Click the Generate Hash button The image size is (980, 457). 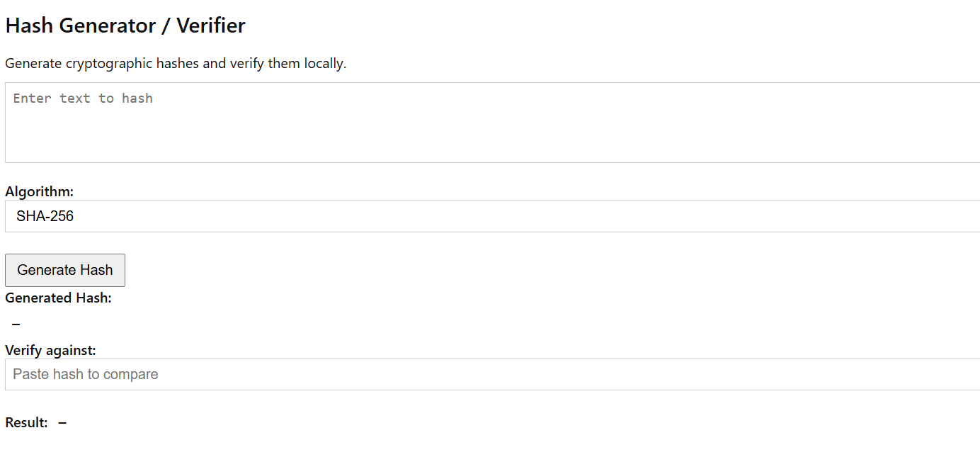[65, 270]
